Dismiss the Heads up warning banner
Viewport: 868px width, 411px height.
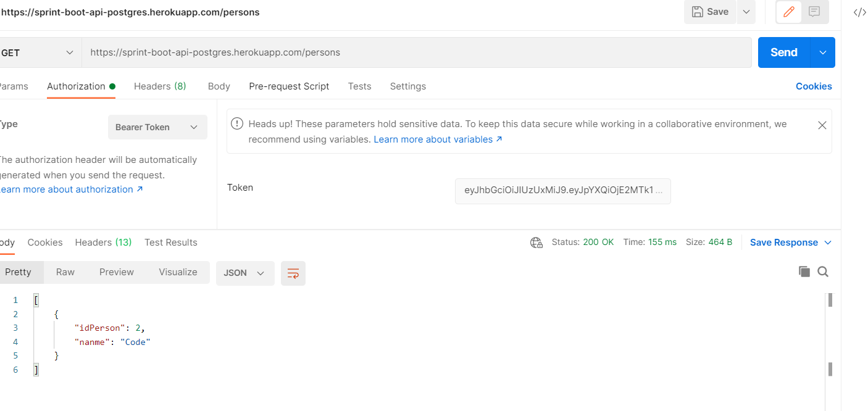[822, 125]
